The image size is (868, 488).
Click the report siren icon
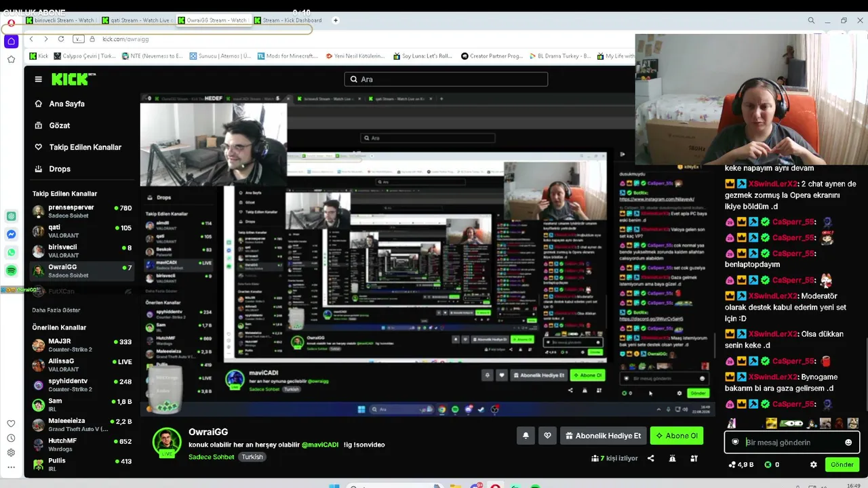672,458
